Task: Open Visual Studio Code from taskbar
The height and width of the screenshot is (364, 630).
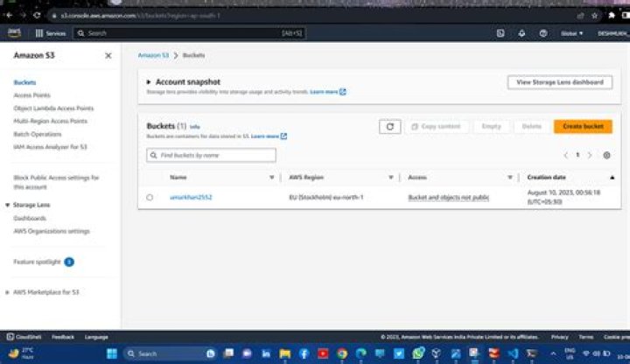Action: point(513,353)
